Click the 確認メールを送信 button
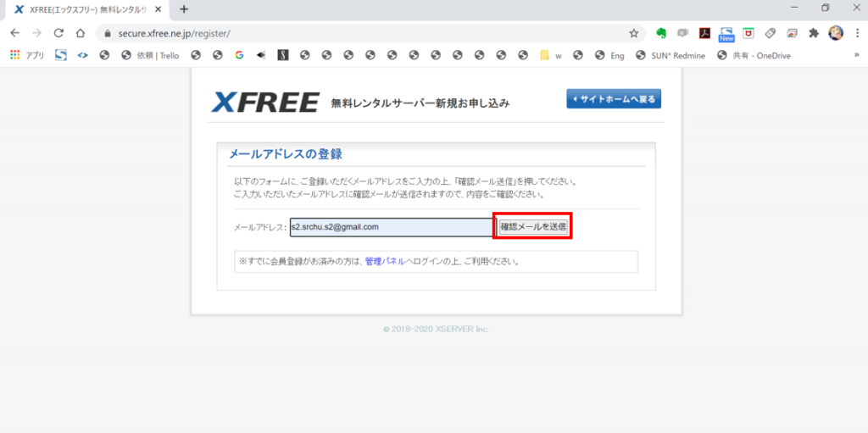Screen dimensions: 868x433 tap(532, 227)
